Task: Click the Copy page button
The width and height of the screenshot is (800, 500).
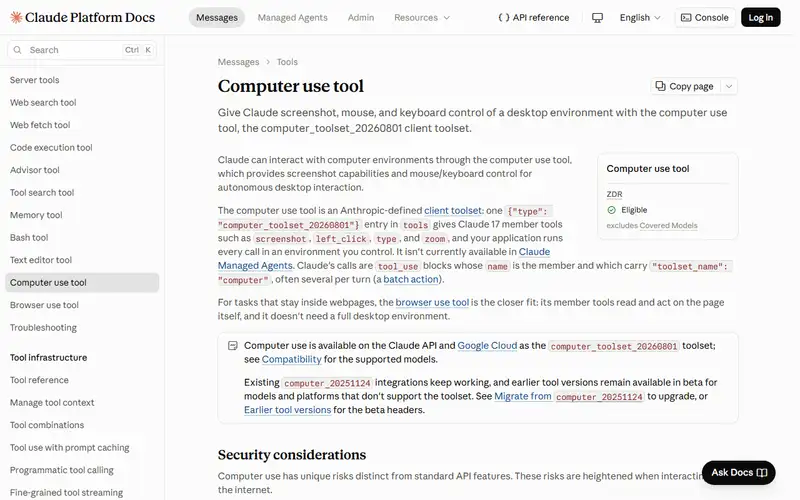Action: [x=685, y=86]
